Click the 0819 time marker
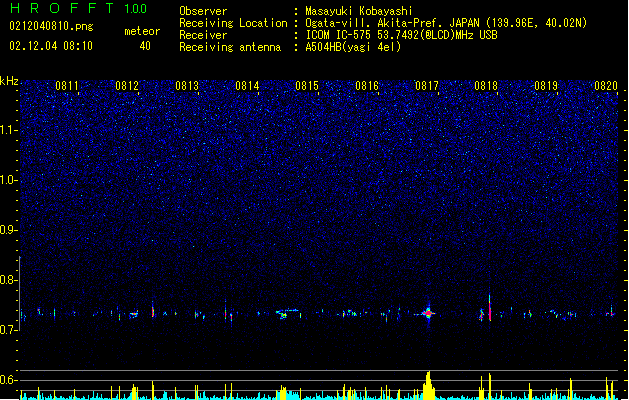 546,86
